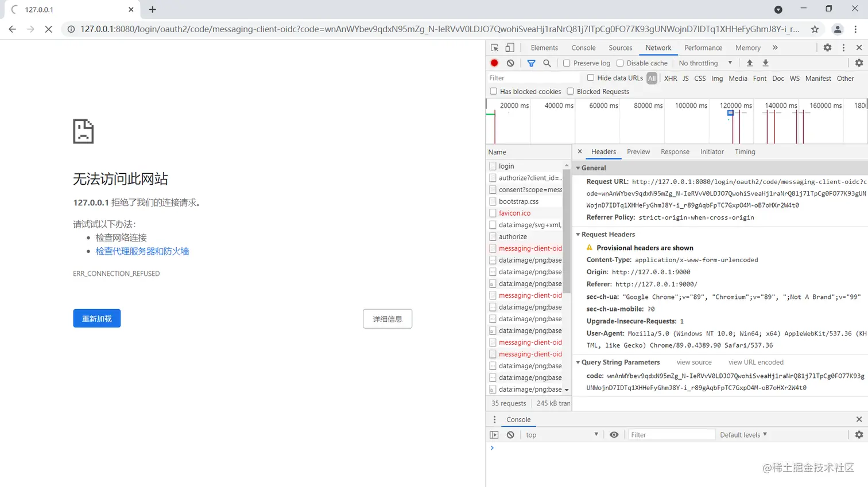Close the Console drawer
This screenshot has width=868, height=487.
(859, 419)
